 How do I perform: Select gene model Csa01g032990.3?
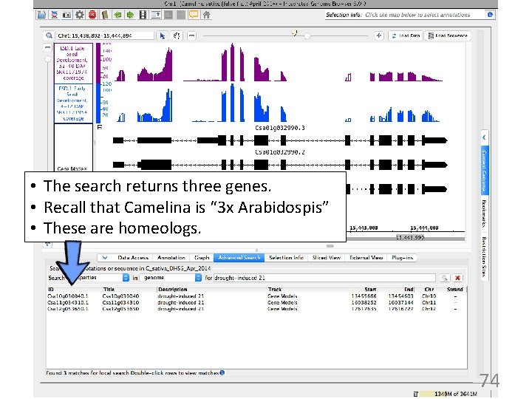pos(280,140)
